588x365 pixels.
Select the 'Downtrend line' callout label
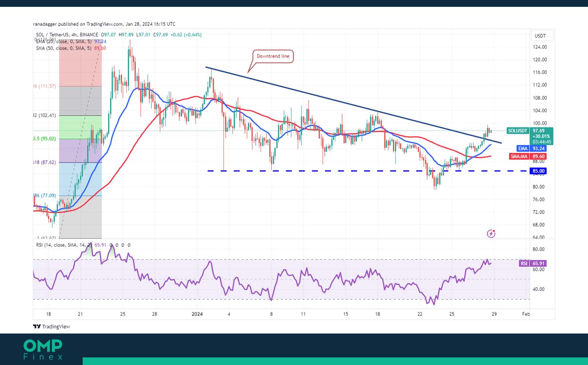[x=273, y=56]
